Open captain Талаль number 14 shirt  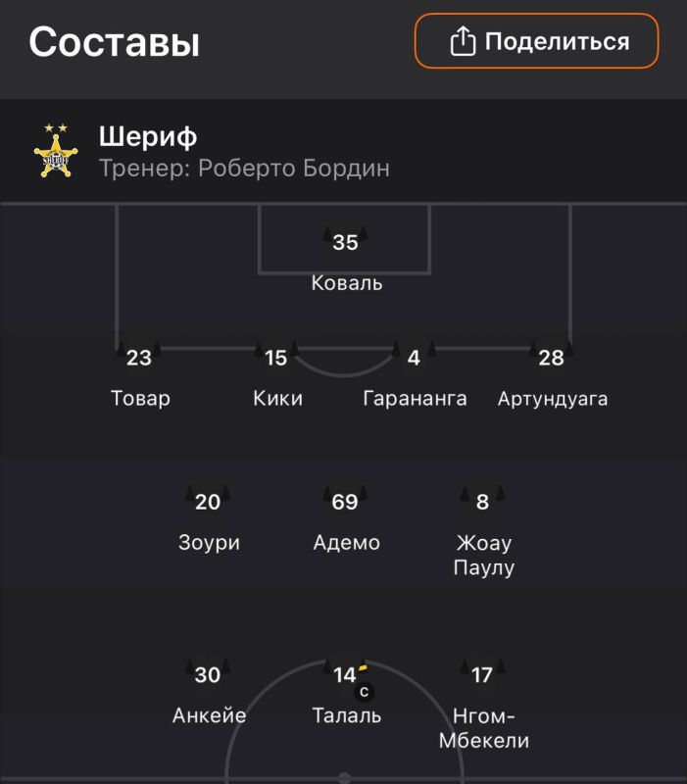pos(345,674)
